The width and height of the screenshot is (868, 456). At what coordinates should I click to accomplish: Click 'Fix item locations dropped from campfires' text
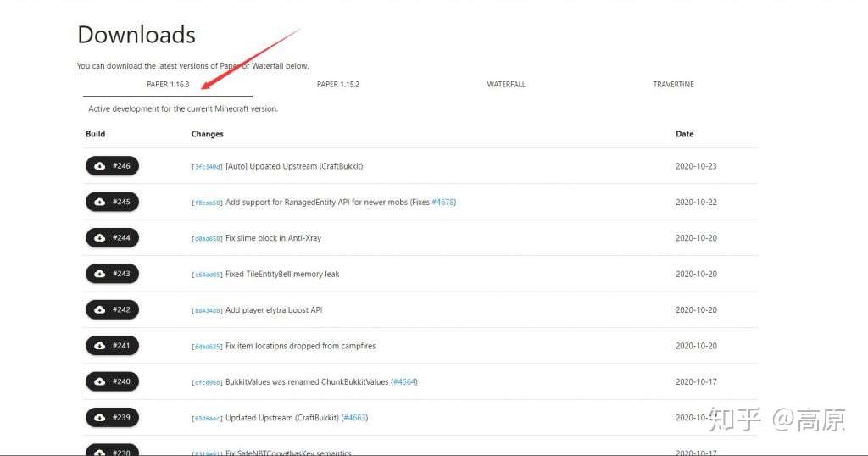(x=301, y=346)
